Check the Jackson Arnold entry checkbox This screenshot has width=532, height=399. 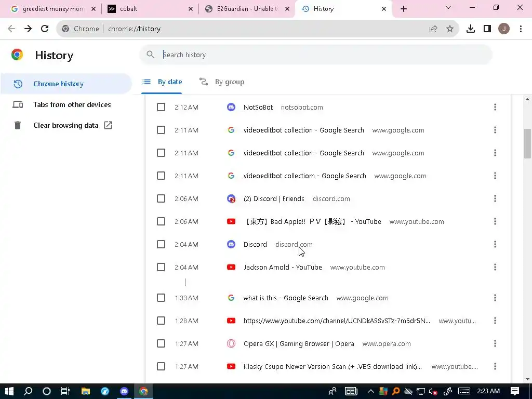(161, 267)
